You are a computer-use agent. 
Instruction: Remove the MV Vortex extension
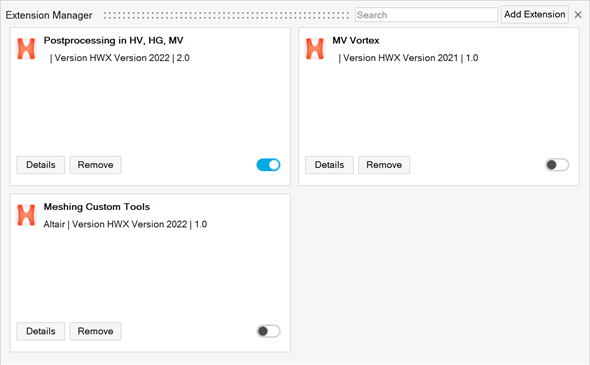384,165
